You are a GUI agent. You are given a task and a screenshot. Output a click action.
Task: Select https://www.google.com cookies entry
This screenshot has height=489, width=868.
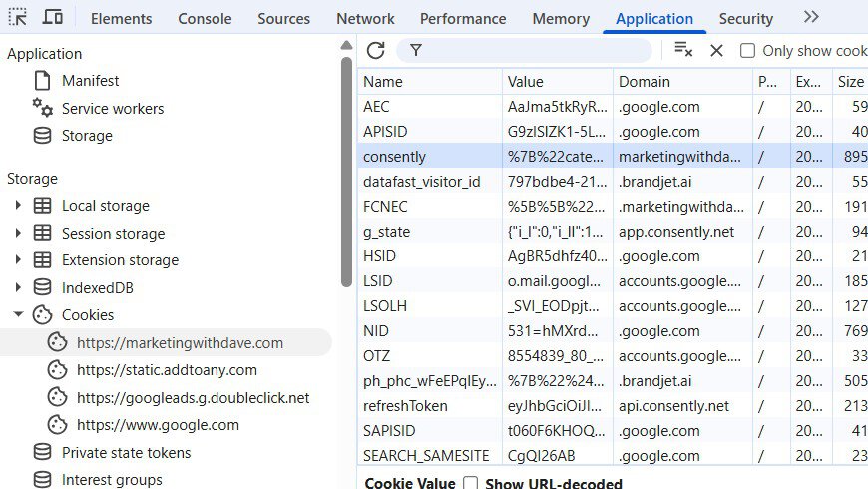(x=158, y=425)
